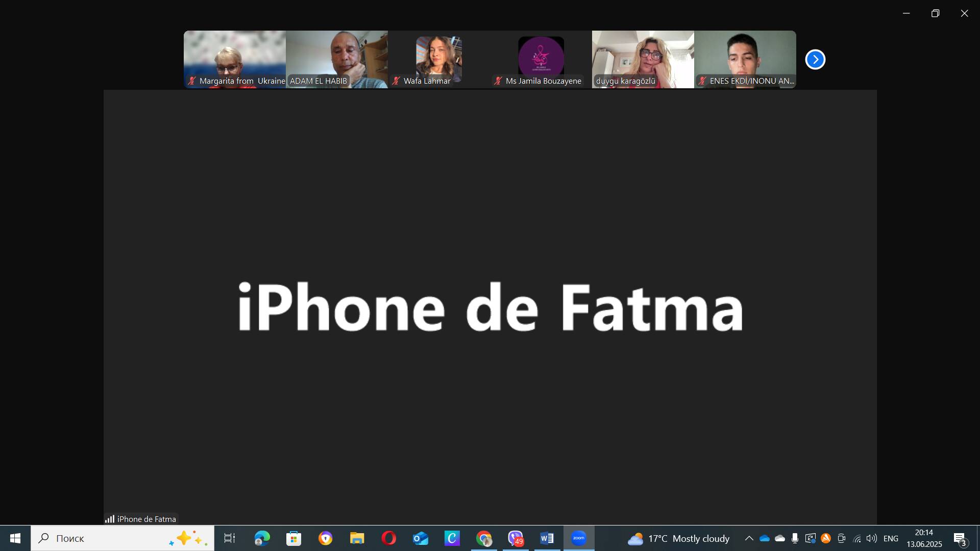Click signal strength icon near iPhone de Fatma label

[x=110, y=519]
